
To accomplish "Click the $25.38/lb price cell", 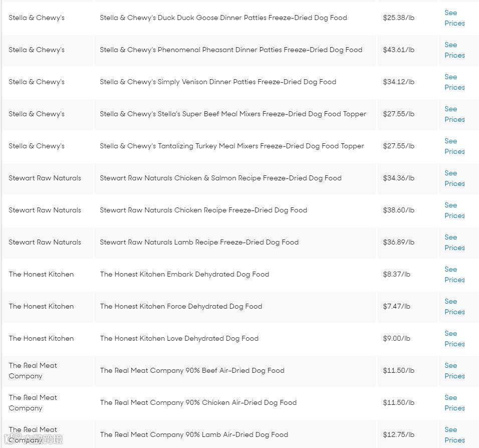I will coord(399,18).
